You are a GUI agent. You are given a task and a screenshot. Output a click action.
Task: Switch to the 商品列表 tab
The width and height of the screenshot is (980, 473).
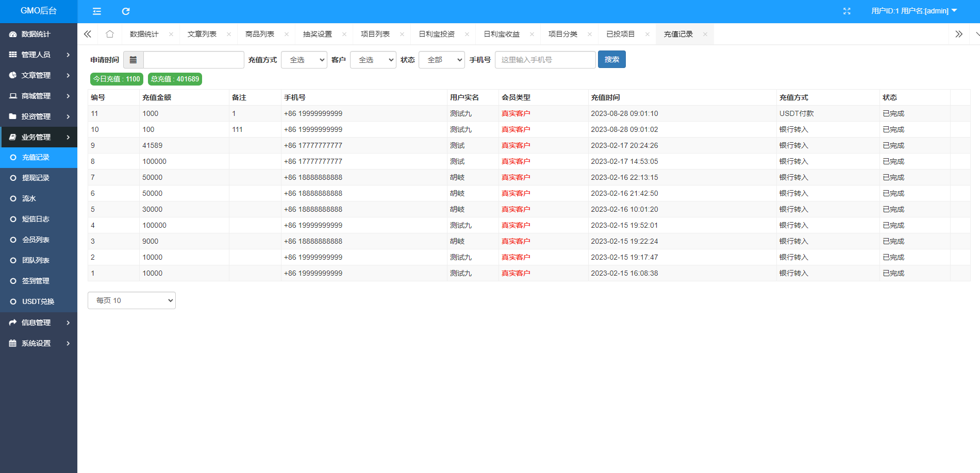[260, 33]
